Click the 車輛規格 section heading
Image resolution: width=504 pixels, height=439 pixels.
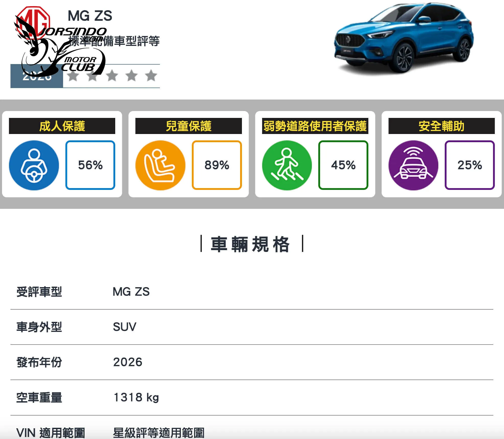(250, 244)
